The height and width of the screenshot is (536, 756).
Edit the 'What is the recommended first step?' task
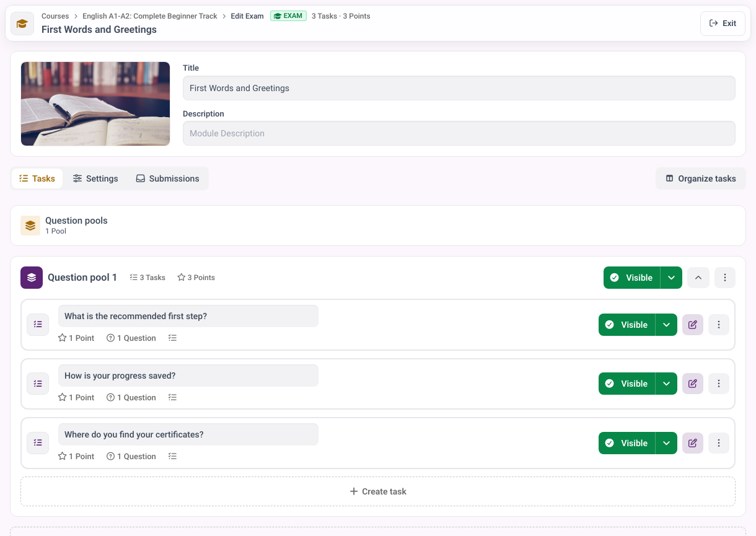tap(693, 325)
